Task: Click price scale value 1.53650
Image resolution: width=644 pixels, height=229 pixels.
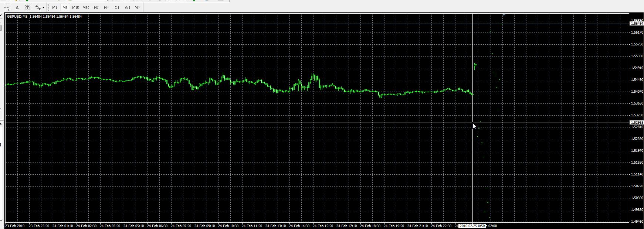Action: click(x=637, y=103)
